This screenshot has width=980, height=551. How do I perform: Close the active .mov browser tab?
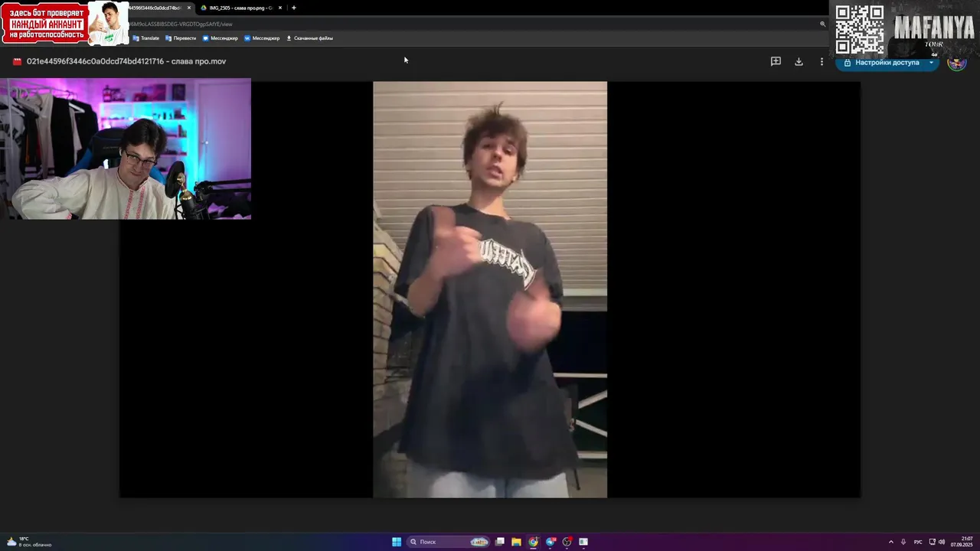coord(189,8)
